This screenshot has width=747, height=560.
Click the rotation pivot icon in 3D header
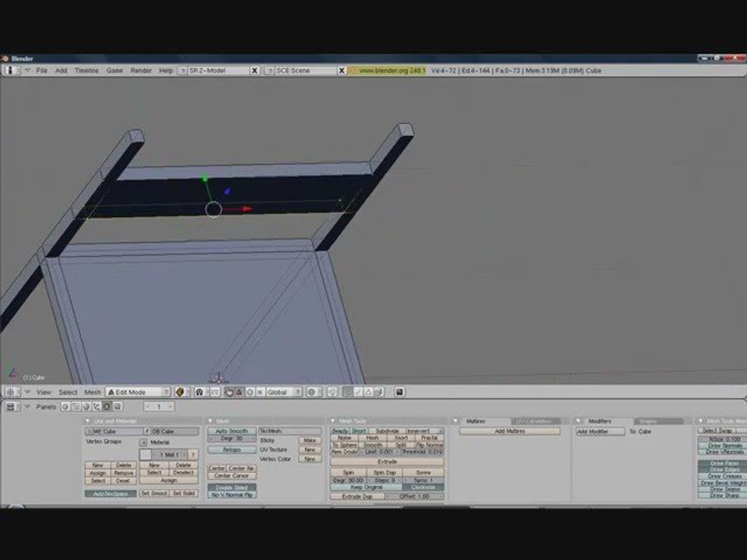coord(200,392)
